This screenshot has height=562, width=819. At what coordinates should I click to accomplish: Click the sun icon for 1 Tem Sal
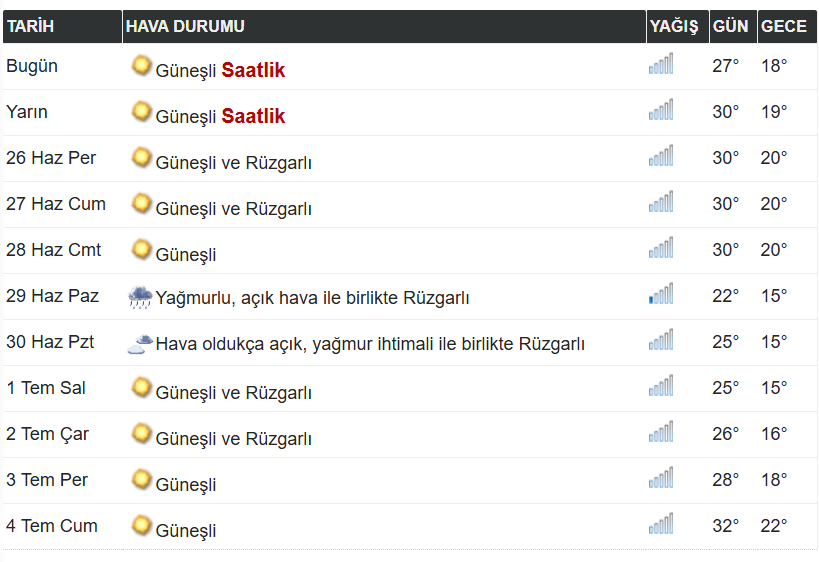(141, 388)
